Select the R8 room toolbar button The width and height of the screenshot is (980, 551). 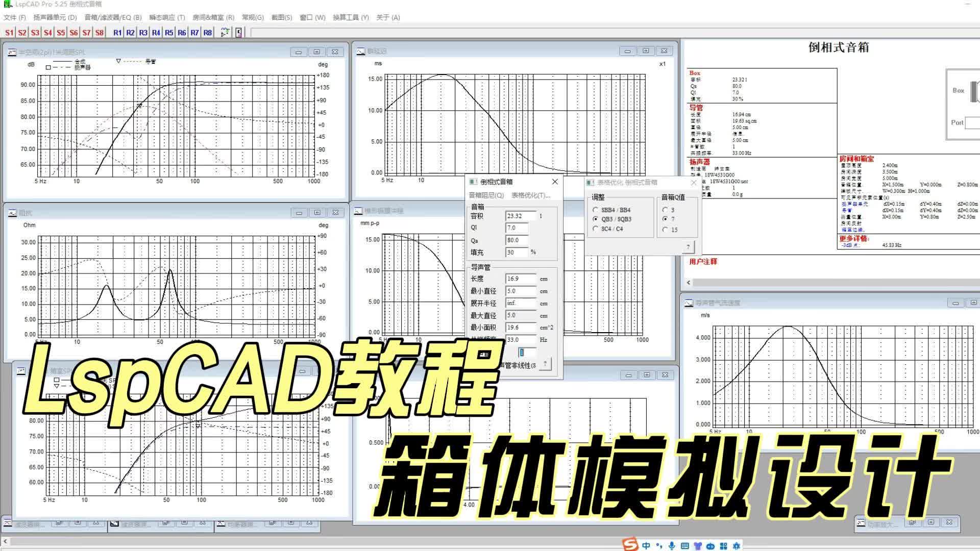(208, 33)
